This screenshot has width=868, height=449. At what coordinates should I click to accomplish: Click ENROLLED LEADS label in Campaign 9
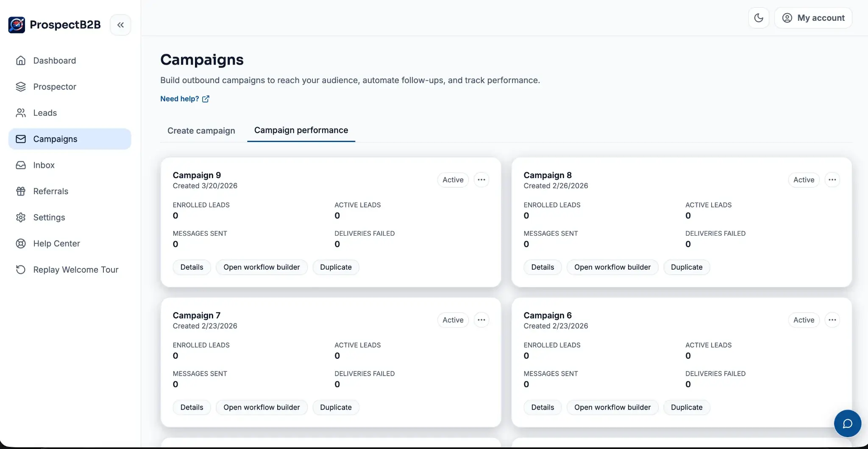[x=201, y=205]
